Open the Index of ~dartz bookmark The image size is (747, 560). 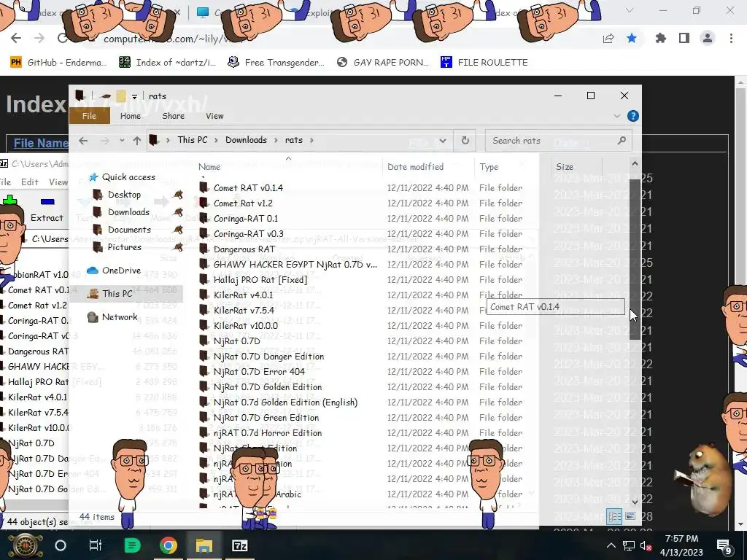point(167,63)
